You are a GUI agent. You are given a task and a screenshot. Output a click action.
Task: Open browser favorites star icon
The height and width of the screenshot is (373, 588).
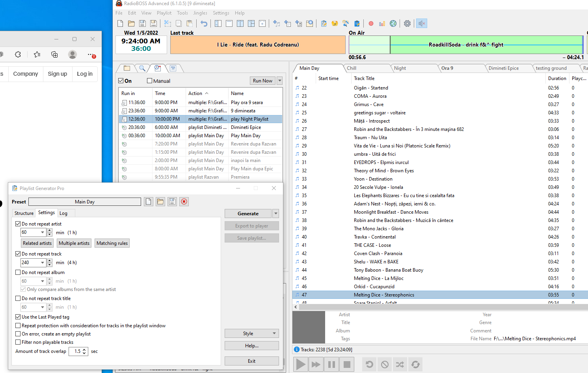37,54
